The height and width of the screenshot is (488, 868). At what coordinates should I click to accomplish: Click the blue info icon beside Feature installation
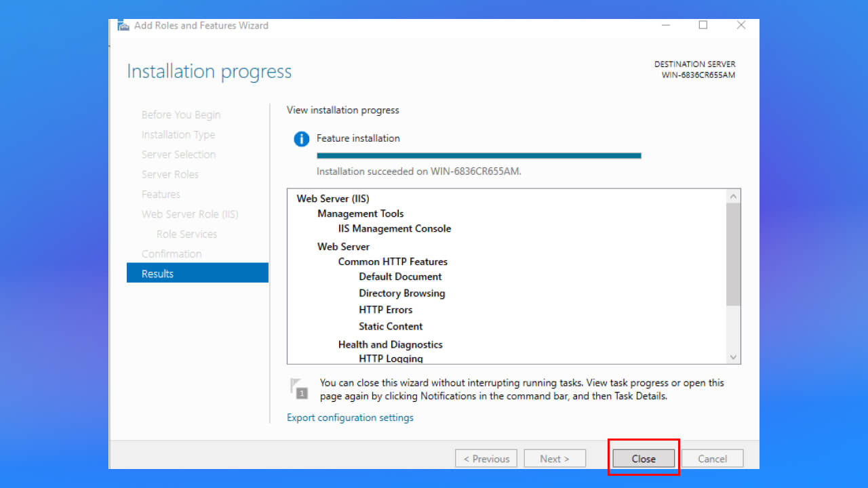(x=301, y=139)
